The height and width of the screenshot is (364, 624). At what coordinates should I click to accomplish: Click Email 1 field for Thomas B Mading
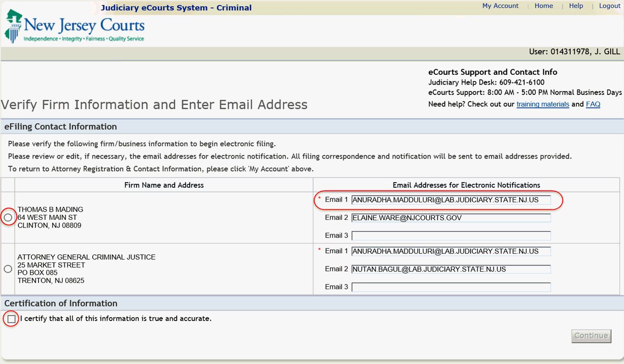(x=451, y=200)
